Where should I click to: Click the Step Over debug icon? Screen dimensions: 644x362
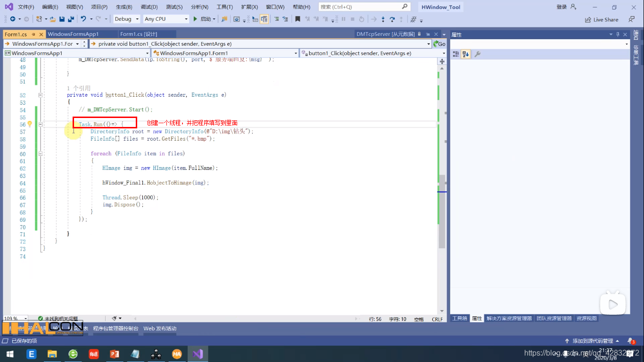392,19
